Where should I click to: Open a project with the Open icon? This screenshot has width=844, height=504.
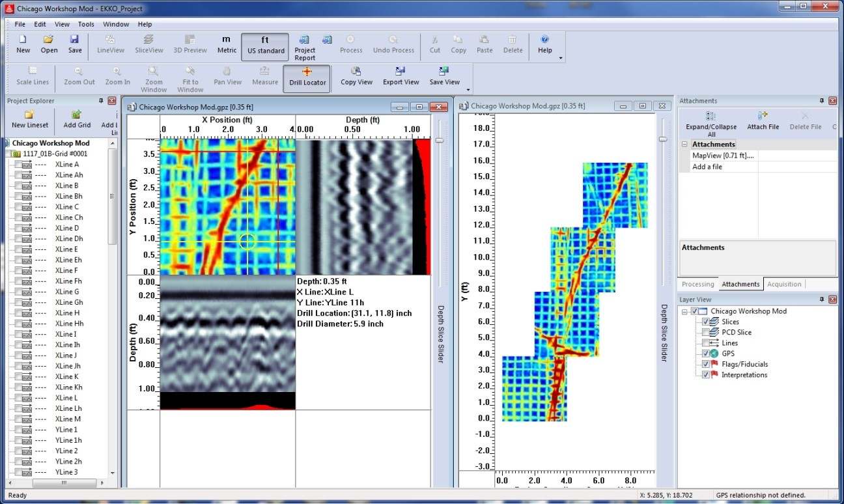pyautogui.click(x=49, y=45)
